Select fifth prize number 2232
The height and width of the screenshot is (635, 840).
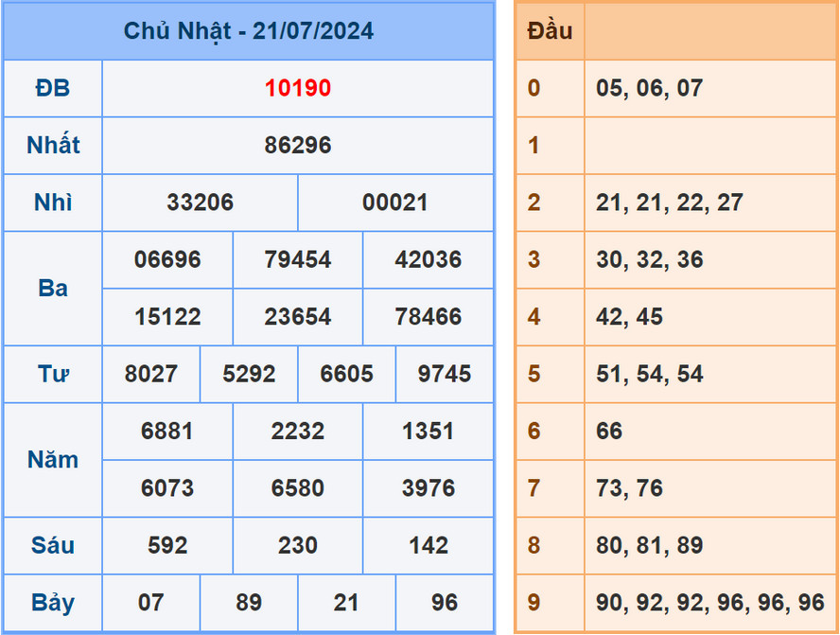(x=297, y=431)
